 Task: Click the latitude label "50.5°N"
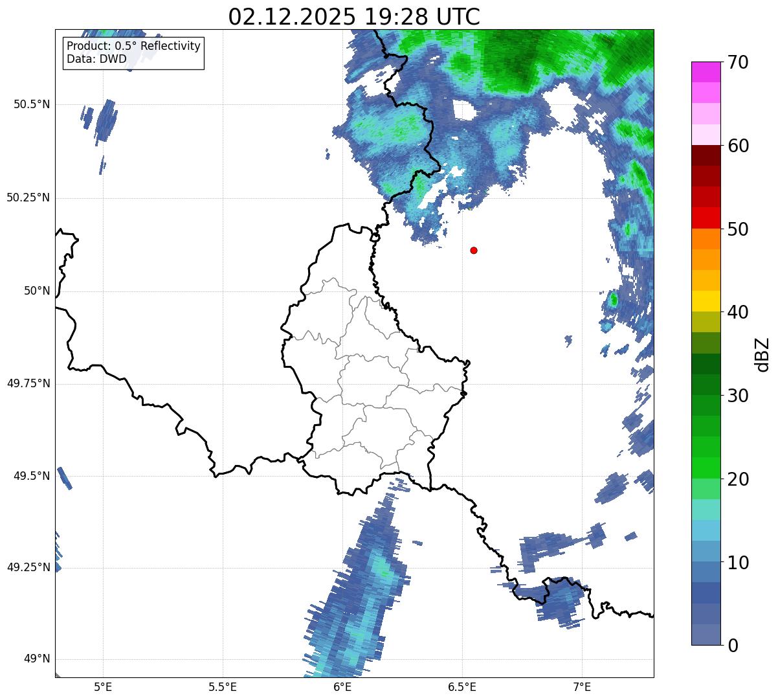point(32,104)
